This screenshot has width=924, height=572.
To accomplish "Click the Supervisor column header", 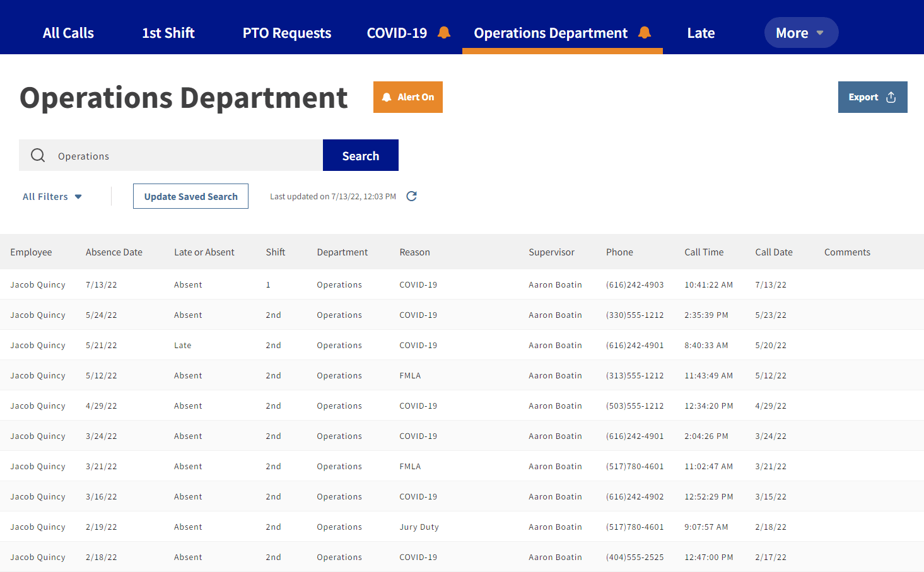I will coord(551,252).
